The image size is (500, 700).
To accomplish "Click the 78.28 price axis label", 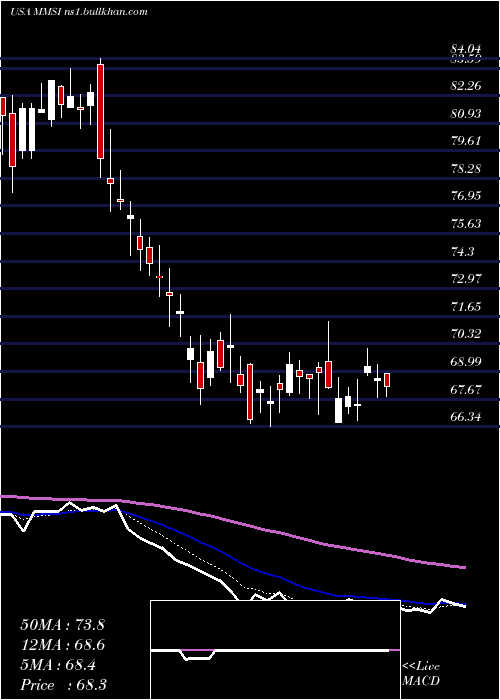I will 466,168.
